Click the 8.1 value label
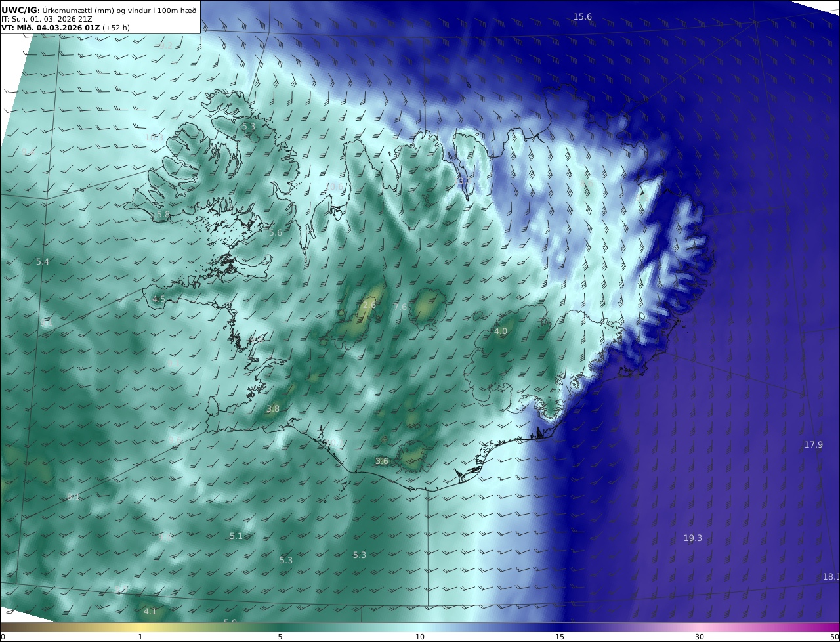The image size is (840, 642). click(73, 497)
